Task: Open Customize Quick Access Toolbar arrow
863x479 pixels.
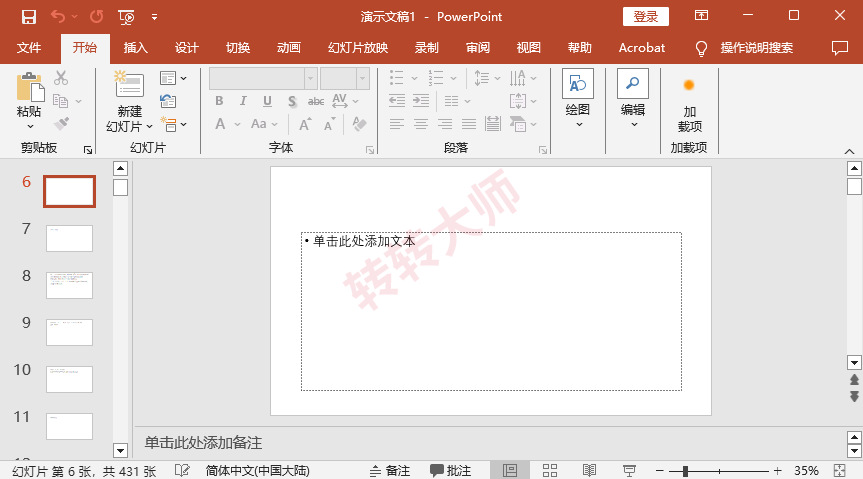Action: point(155,17)
